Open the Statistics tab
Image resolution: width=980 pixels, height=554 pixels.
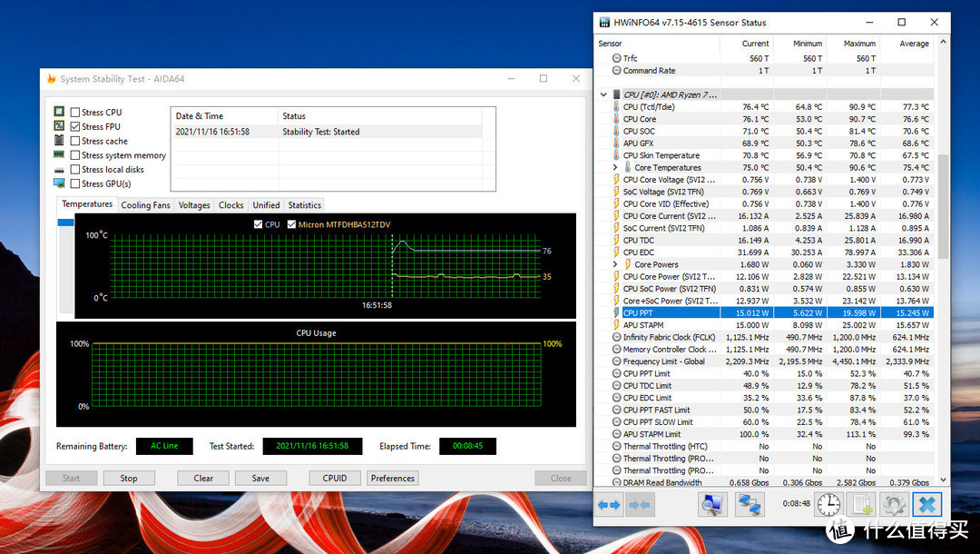pos(304,205)
